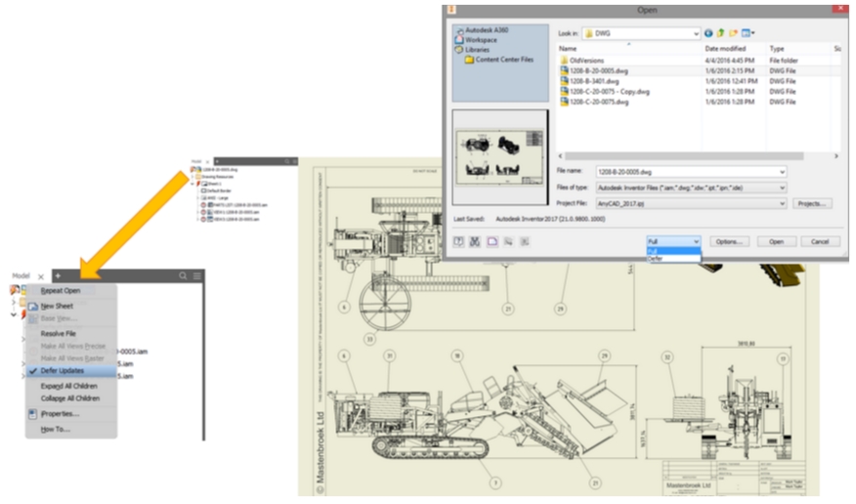Click the Autodesk A360 label
Image resolution: width=856 pixels, height=504 pixels.
tap(487, 30)
